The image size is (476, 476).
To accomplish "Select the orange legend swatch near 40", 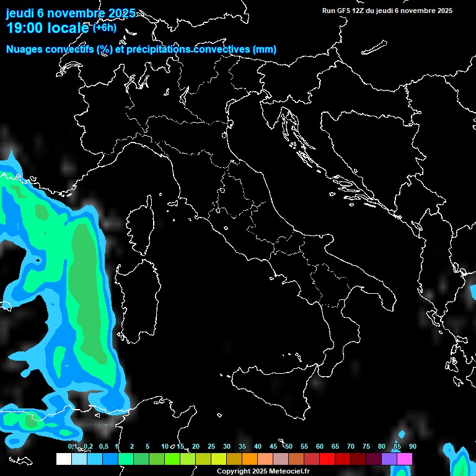I will (x=249, y=459).
